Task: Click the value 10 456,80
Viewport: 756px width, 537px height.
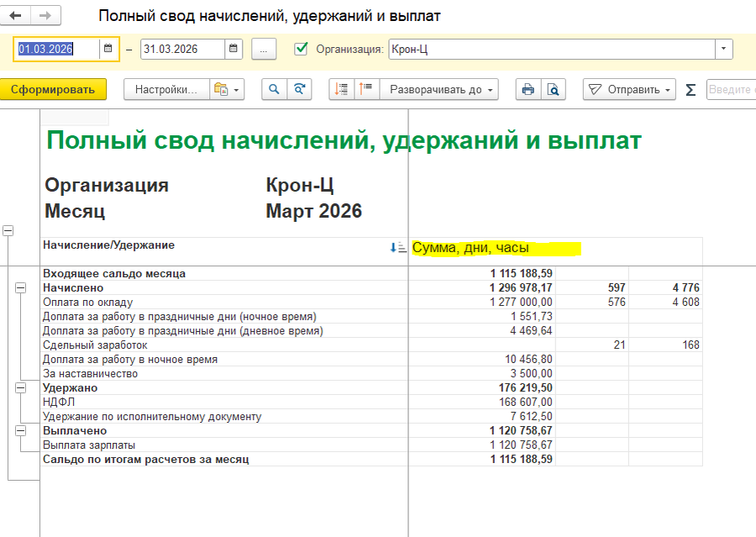Action: (529, 360)
